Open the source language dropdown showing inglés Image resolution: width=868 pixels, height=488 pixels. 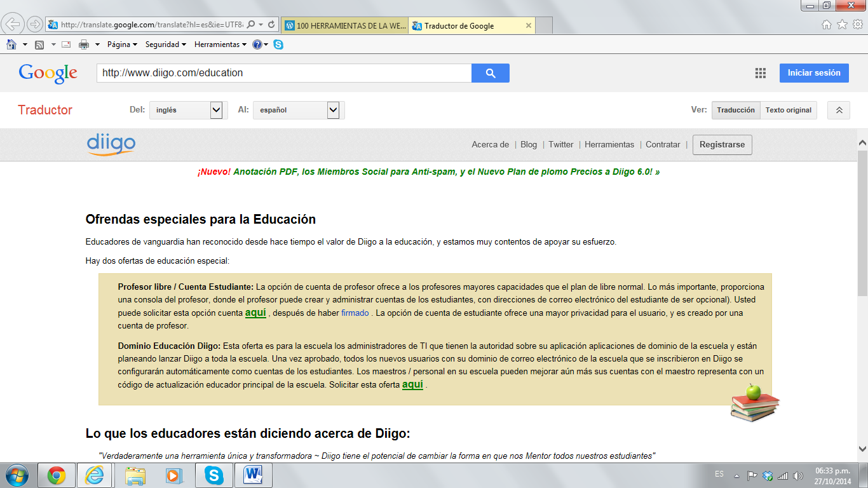tap(188, 110)
